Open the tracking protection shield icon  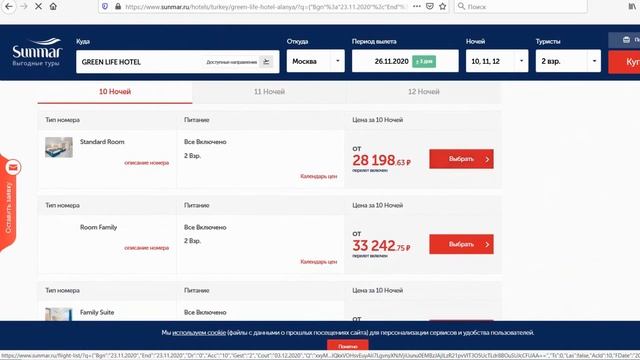click(x=105, y=7)
